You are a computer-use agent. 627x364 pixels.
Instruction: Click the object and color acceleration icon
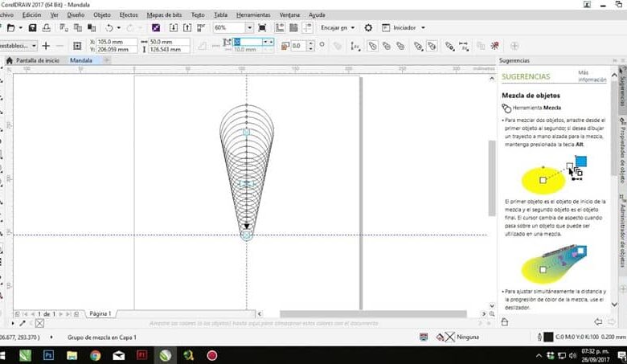pyautogui.click(x=418, y=46)
